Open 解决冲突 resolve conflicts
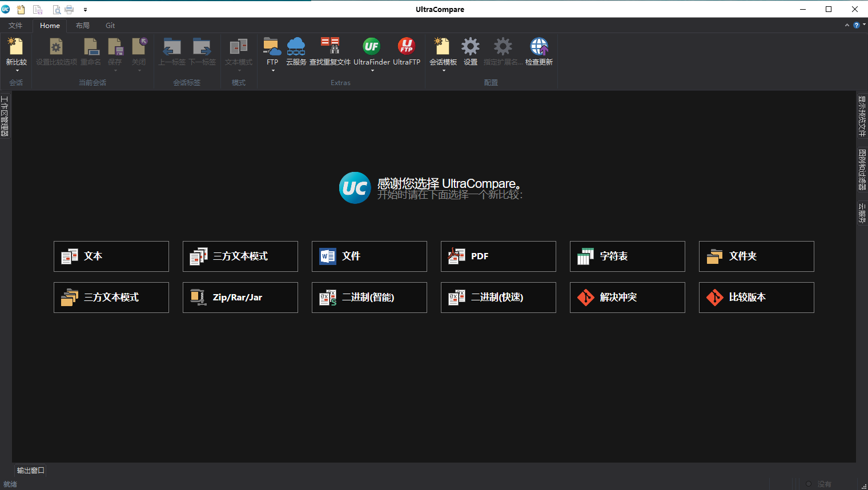Image resolution: width=868 pixels, height=490 pixels. pyautogui.click(x=628, y=298)
